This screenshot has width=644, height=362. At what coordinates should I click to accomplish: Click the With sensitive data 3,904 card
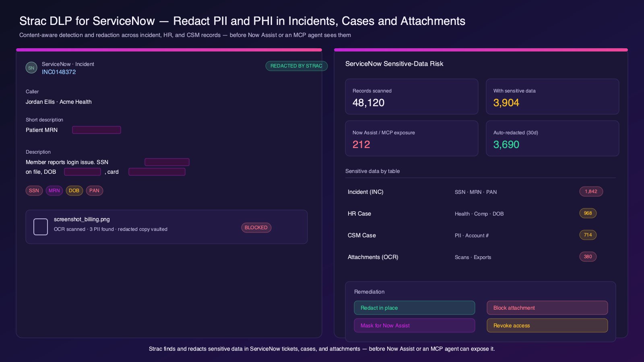[553, 97]
